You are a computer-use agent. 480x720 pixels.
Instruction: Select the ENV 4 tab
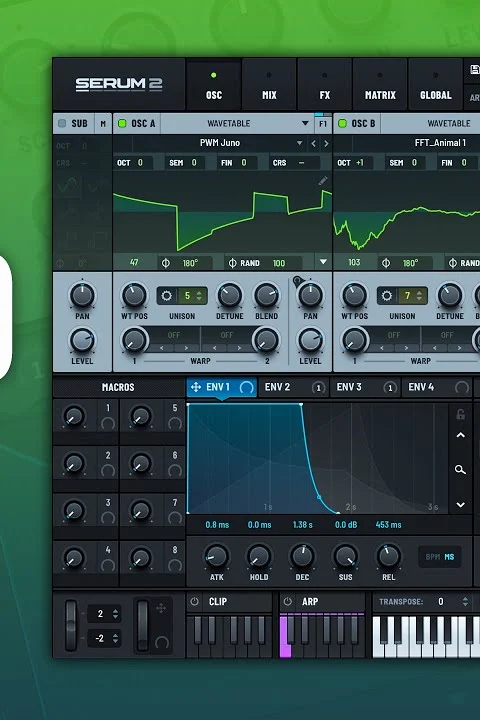[437, 387]
